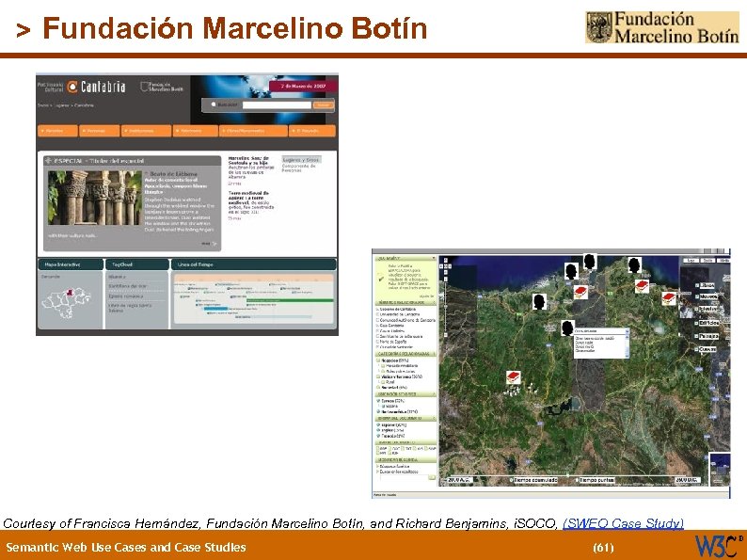Toggle the Edificios map layer checkbox
The image size is (747, 560).
696,323
